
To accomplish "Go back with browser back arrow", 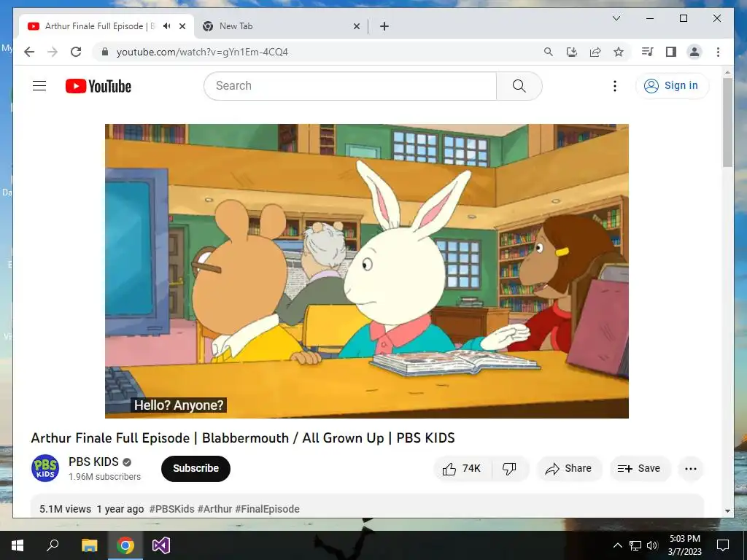I will pos(29,52).
